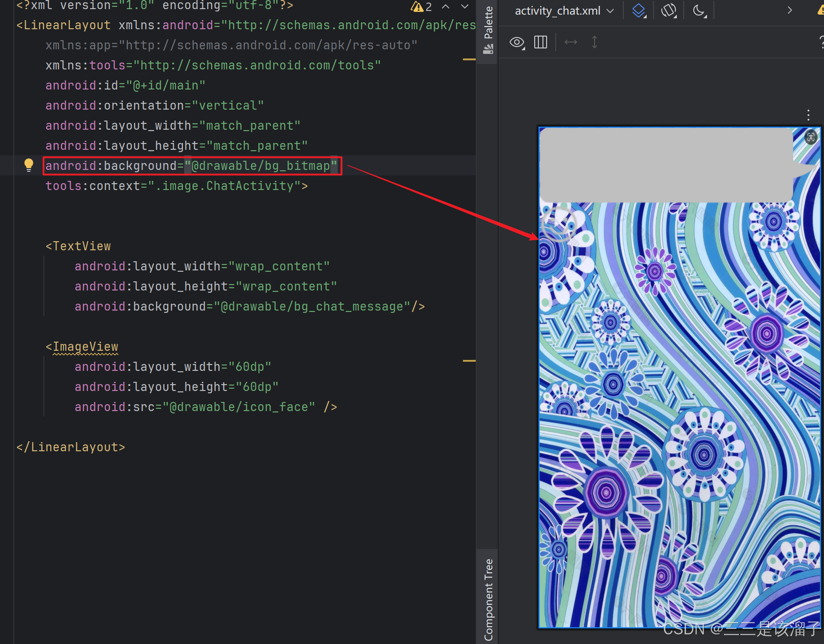The width and height of the screenshot is (824, 644).
Task: Click the columns layout toolbar icon
Action: click(x=541, y=42)
